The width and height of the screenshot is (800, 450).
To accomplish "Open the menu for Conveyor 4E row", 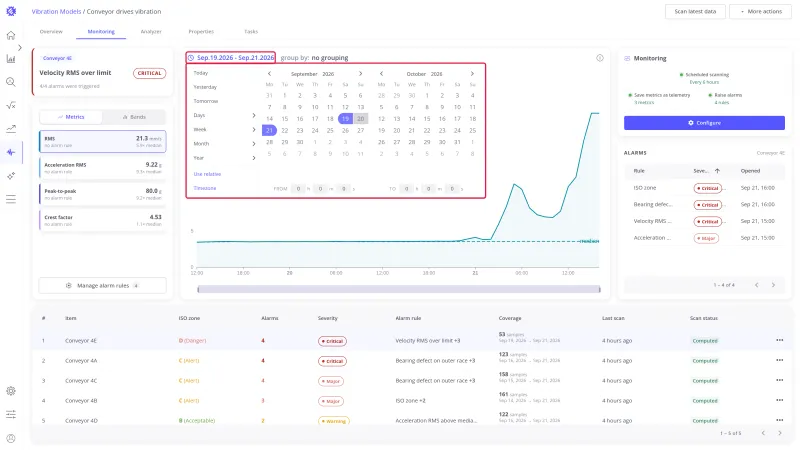I will click(779, 340).
